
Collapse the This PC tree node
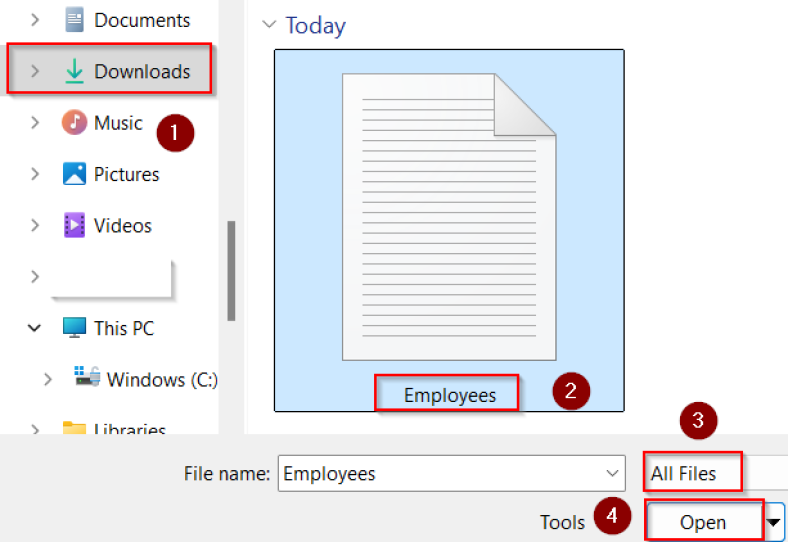[35, 328]
